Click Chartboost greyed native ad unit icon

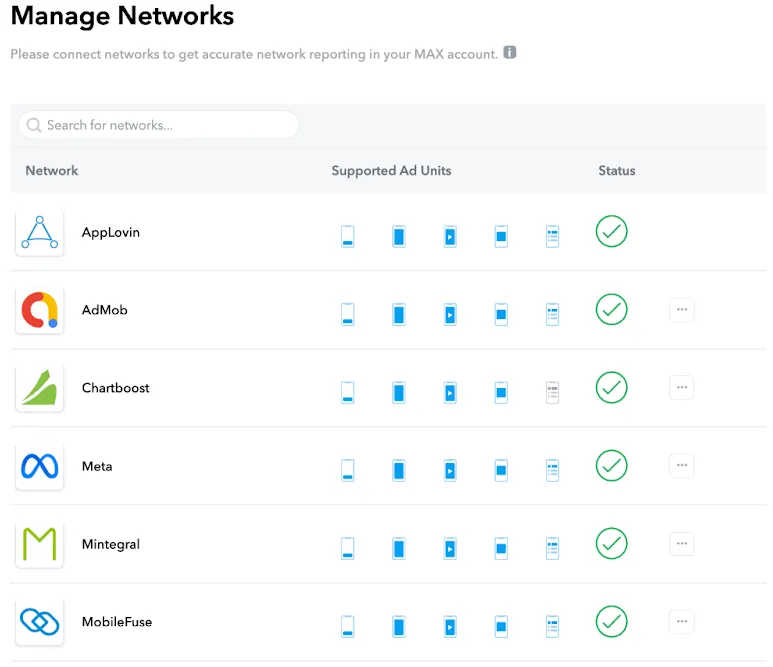(553, 392)
